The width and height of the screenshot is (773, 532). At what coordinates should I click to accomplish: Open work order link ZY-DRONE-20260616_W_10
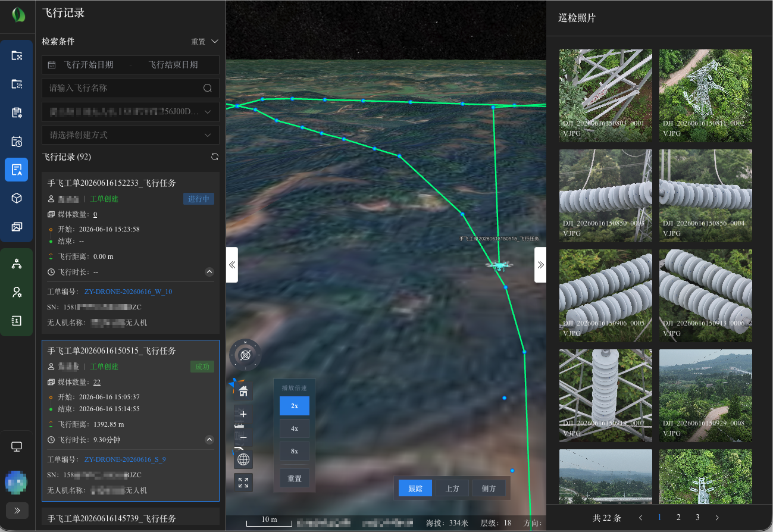pos(129,292)
